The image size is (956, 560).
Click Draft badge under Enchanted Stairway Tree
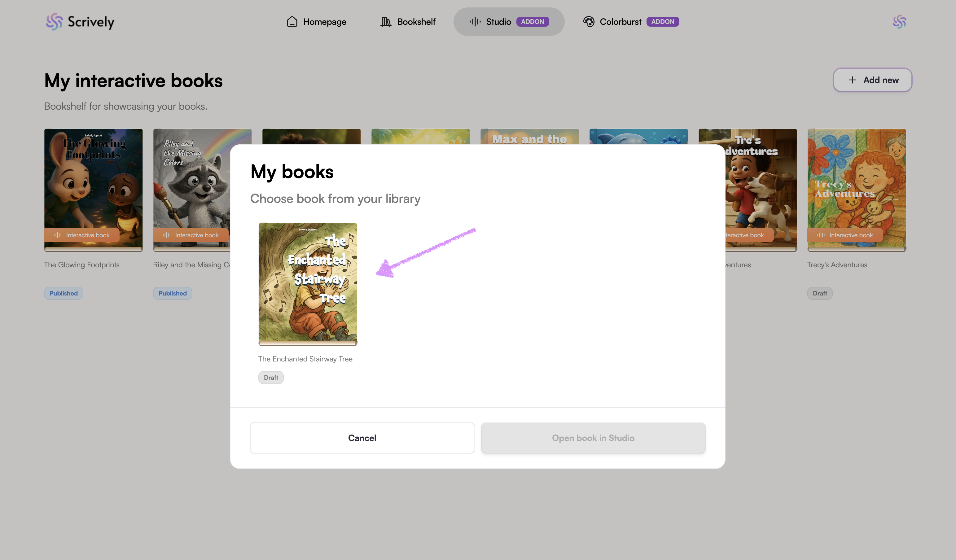(271, 378)
